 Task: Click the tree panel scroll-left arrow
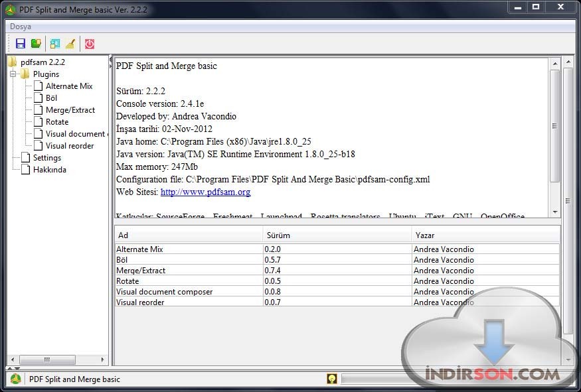point(13,359)
